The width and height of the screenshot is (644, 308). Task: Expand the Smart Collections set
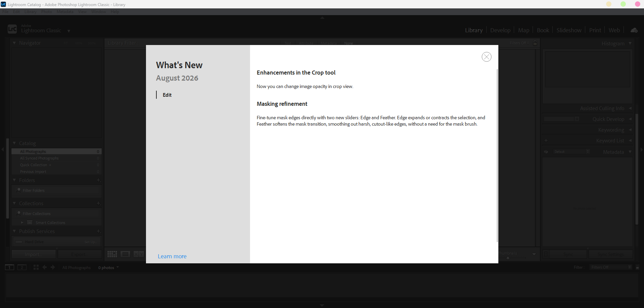pos(22,222)
